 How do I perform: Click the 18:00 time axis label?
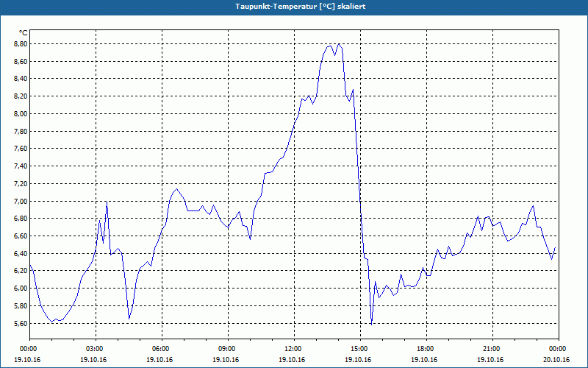[426, 349]
